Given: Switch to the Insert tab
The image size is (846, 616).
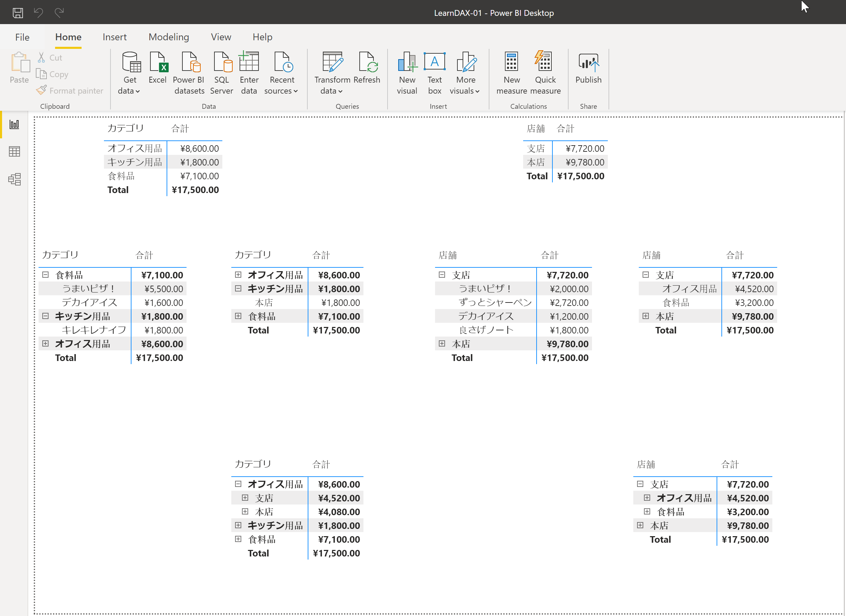Looking at the screenshot, I should 115,37.
